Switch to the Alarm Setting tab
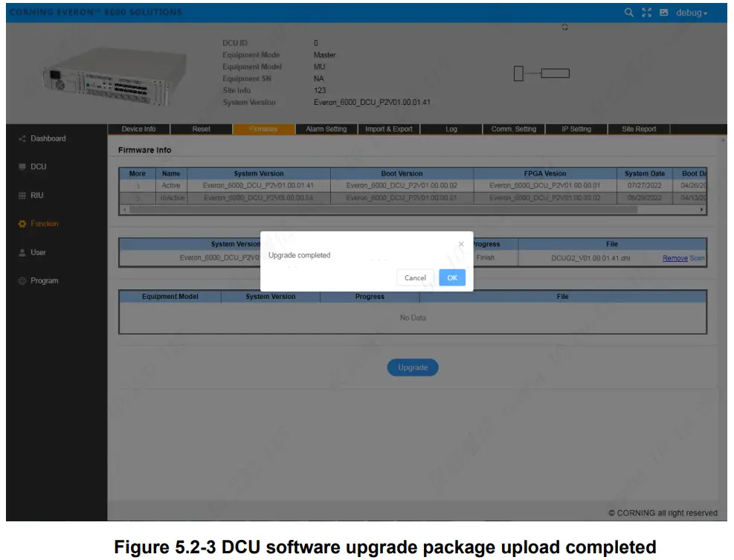 coord(326,129)
